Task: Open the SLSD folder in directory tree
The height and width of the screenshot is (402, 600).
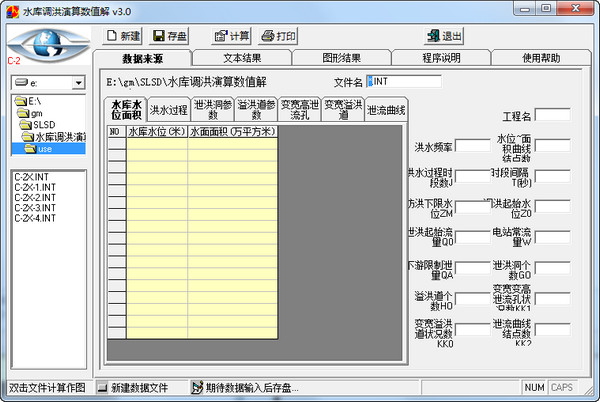Action: [33, 125]
